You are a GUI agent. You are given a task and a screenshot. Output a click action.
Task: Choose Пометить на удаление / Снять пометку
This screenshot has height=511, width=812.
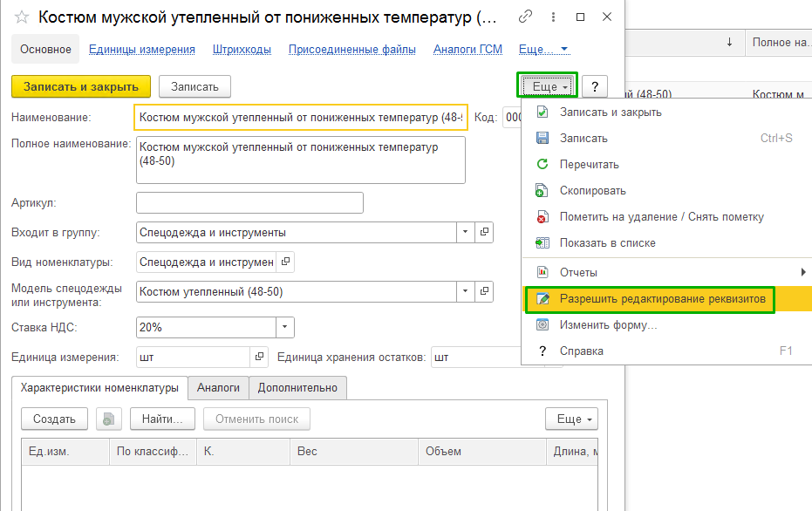click(x=661, y=217)
